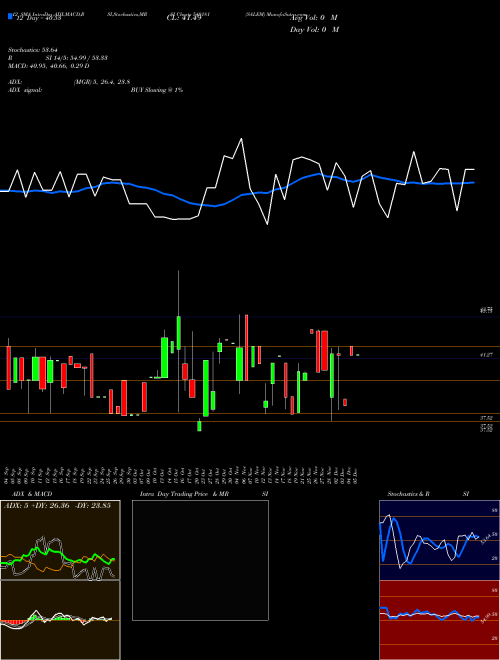Click the '(MGR) 5, 26.4, 23.8' ADX values
500x660 pixels.
coord(101,82)
